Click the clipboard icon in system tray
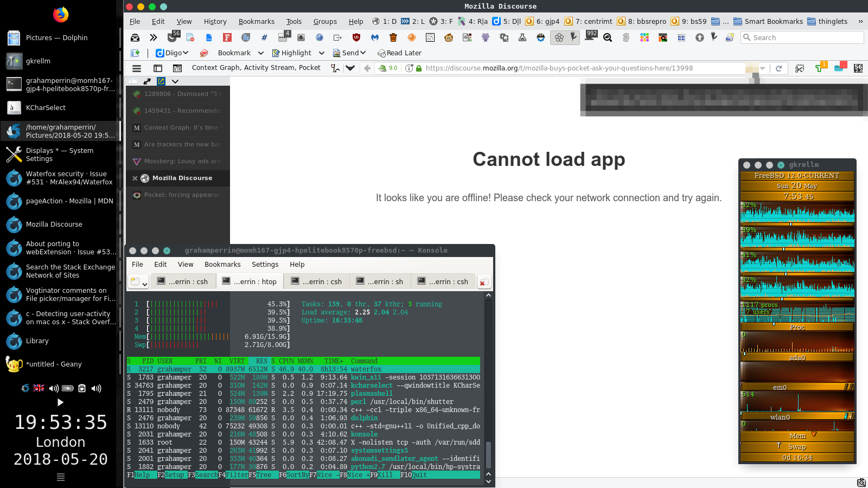The width and height of the screenshot is (868, 488). tap(82, 388)
